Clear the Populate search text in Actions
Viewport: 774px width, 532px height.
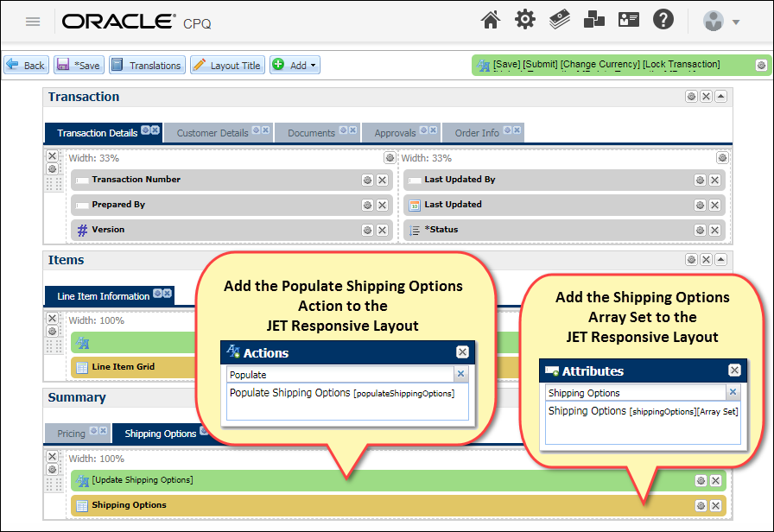460,375
